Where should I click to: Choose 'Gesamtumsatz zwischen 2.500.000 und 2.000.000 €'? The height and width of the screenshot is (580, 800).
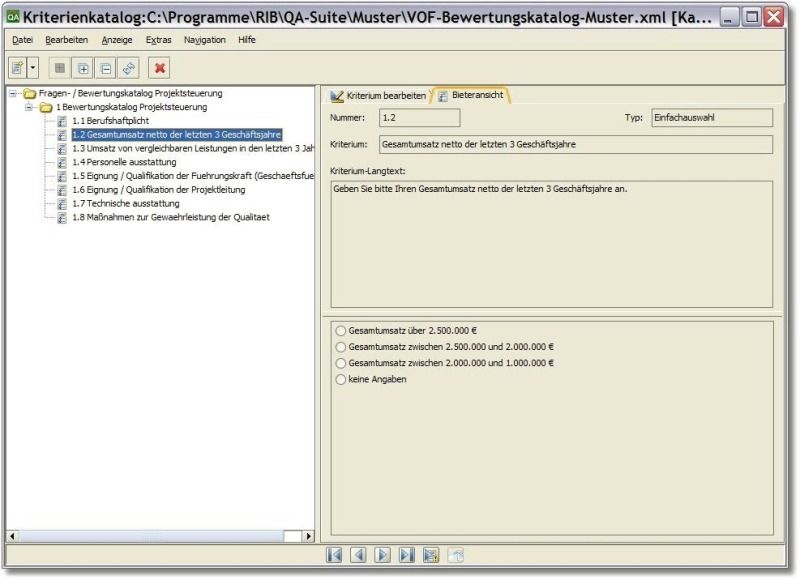click(x=341, y=347)
